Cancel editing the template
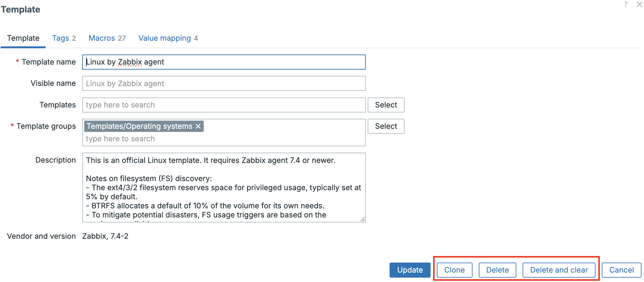This screenshot has width=644, height=282. (x=621, y=270)
